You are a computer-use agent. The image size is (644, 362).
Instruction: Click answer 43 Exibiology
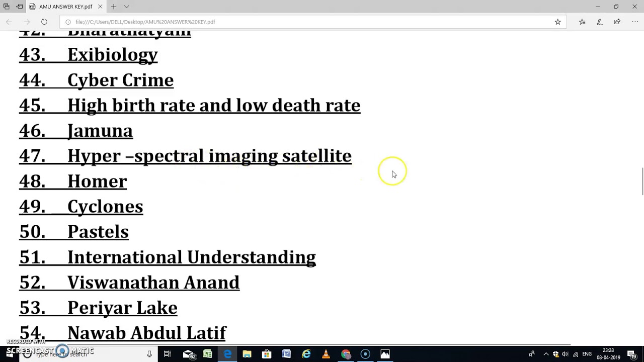coord(88,55)
